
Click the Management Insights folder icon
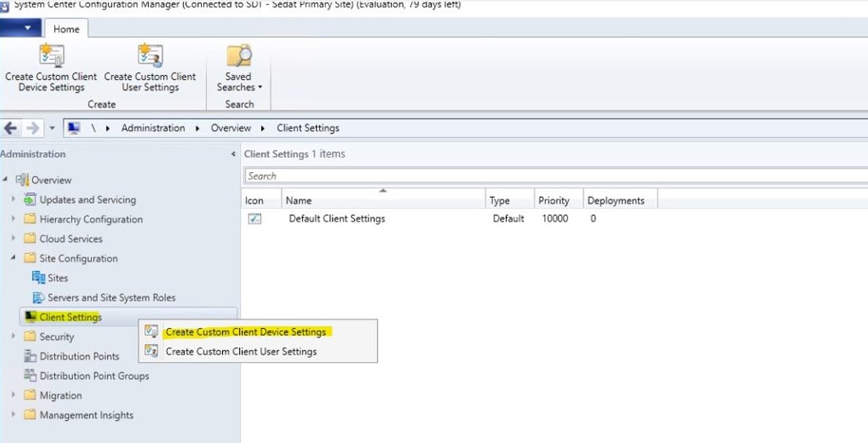(30, 414)
